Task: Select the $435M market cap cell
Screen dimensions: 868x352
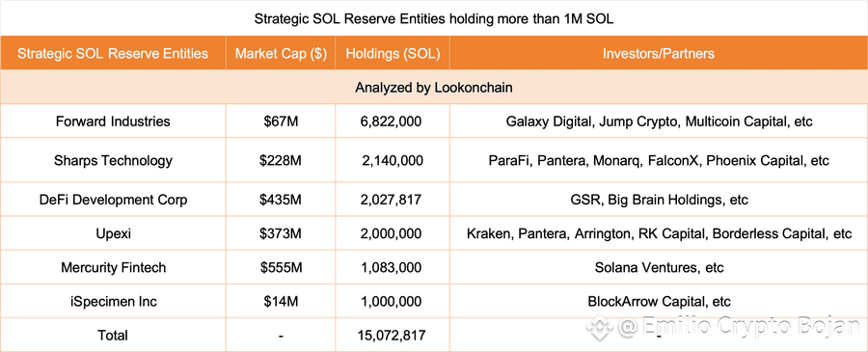Action: click(x=281, y=200)
